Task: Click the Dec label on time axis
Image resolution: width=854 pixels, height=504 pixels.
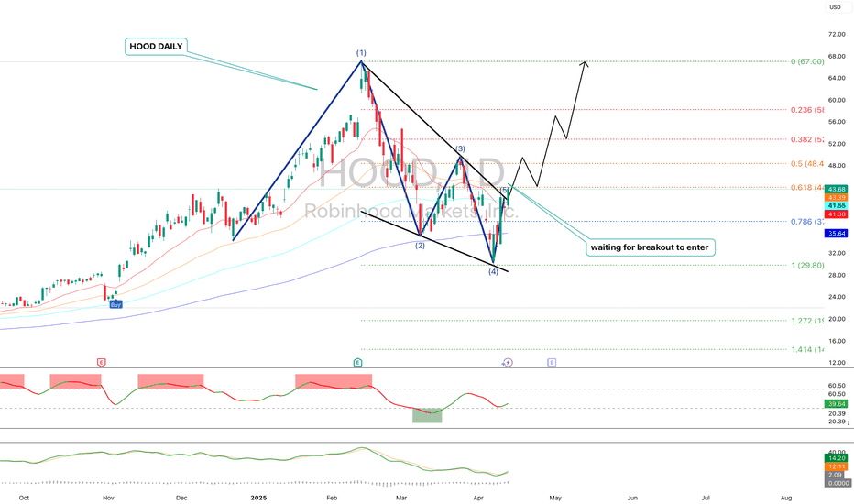Action: 181,498
